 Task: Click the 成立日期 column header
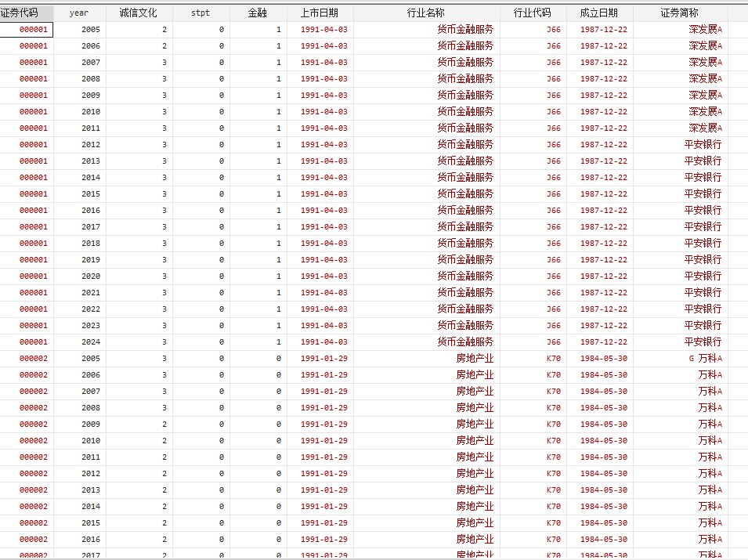599,13
